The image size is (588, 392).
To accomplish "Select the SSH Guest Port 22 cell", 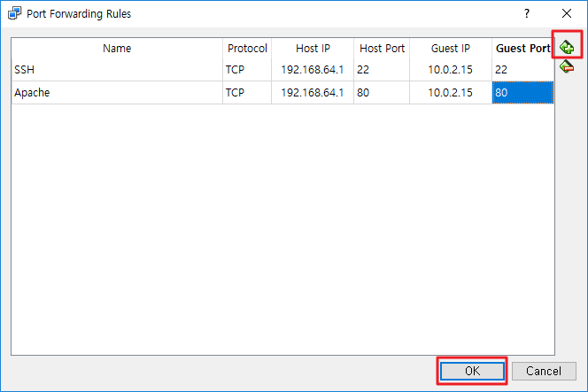I will point(522,70).
